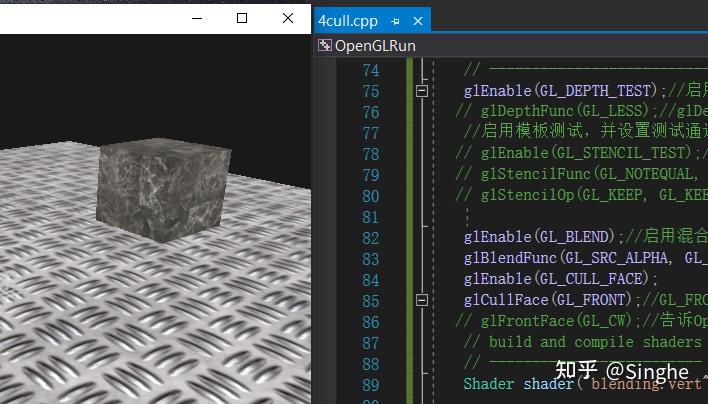Place cursor on commented glEnable(GL_STENCIL_TEST) line
This screenshot has height=404, width=708.
582,154
